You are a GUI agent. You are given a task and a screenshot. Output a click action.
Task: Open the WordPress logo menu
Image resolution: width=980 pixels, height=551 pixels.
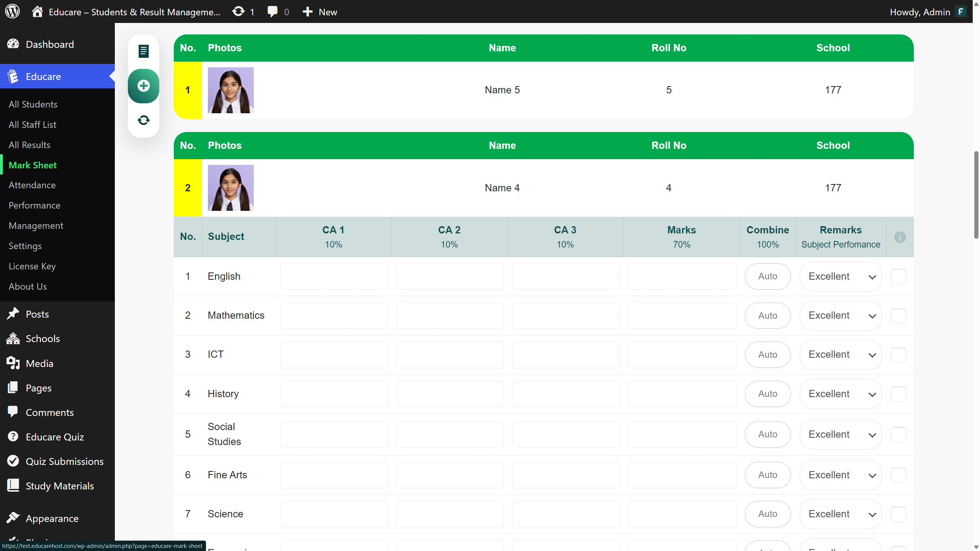12,11
